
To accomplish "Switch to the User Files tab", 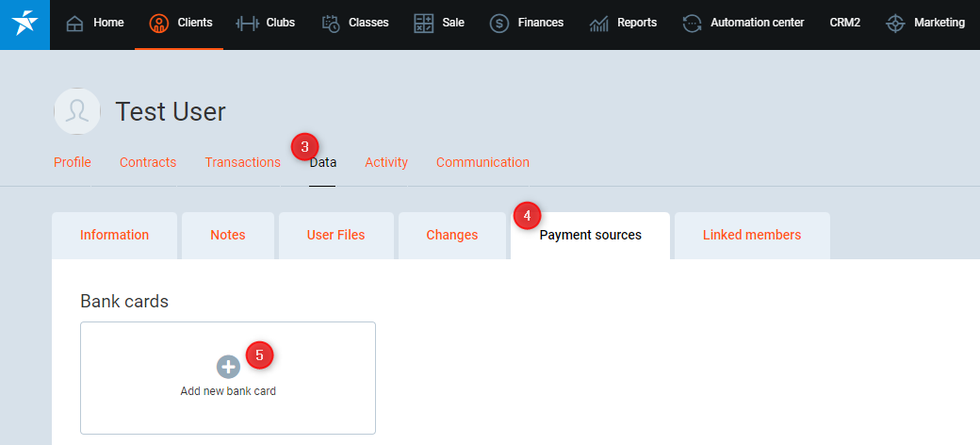I will coord(335,235).
